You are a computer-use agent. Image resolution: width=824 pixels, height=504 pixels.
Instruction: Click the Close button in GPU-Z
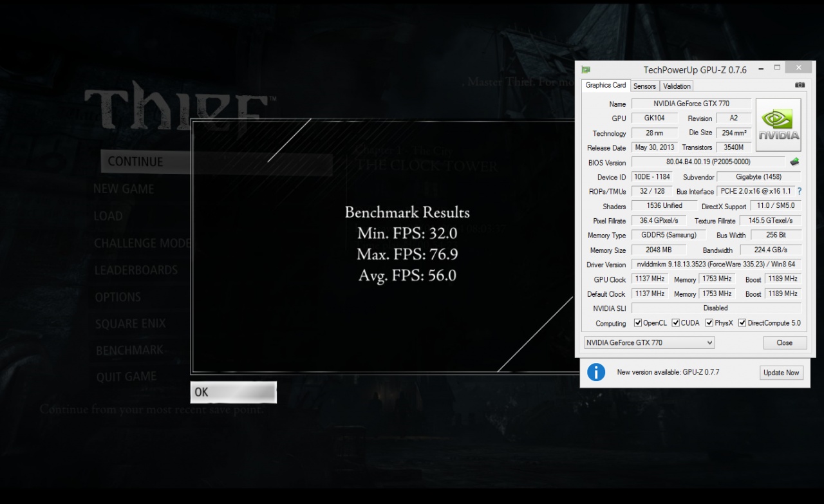coord(785,342)
